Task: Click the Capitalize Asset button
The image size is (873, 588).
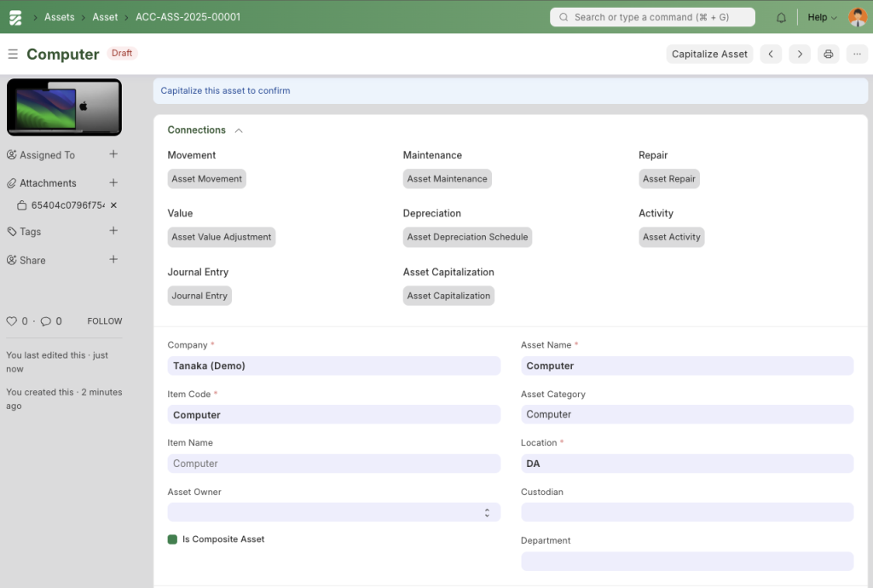Action: [709, 54]
